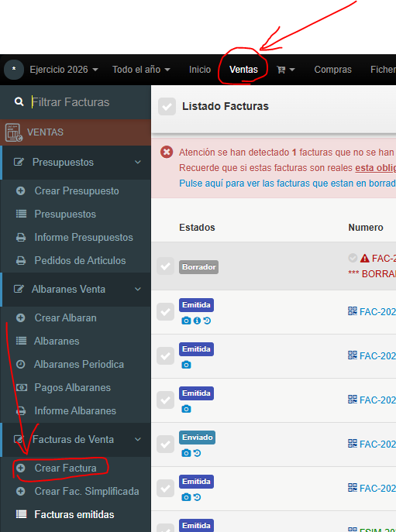Image resolution: width=396 pixels, height=532 pixels.
Task: Tick the checkbox of the Emitida row with info icon
Action: tap(165, 312)
